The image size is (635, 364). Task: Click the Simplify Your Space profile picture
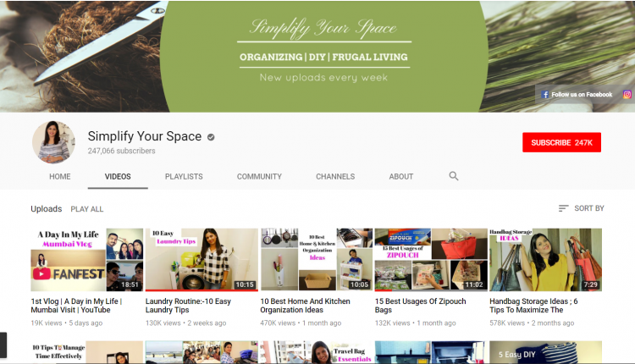pos(53,142)
